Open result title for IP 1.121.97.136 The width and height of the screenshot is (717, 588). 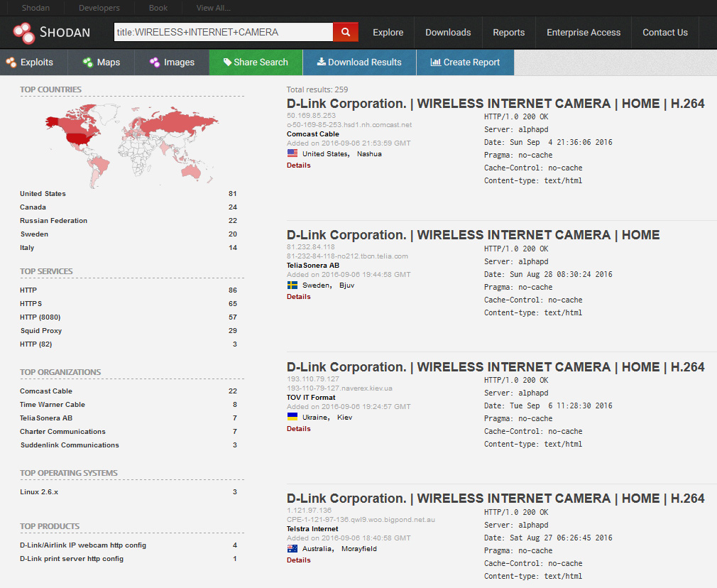click(x=496, y=499)
